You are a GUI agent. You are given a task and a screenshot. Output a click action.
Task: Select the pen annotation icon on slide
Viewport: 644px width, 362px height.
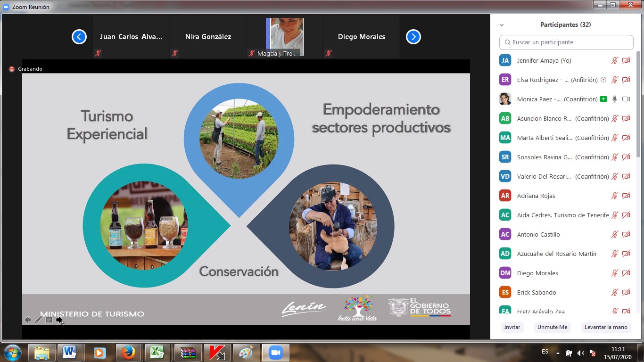click(38, 320)
